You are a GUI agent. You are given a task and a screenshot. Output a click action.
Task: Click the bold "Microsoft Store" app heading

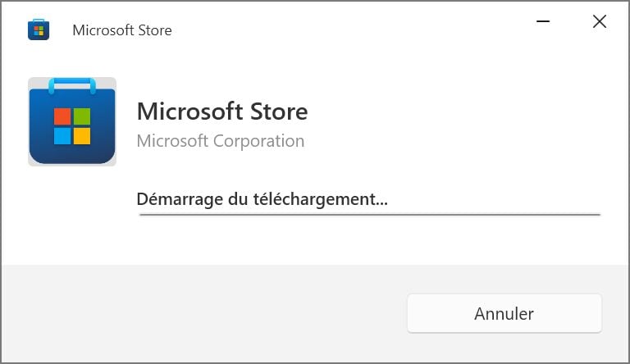point(221,111)
